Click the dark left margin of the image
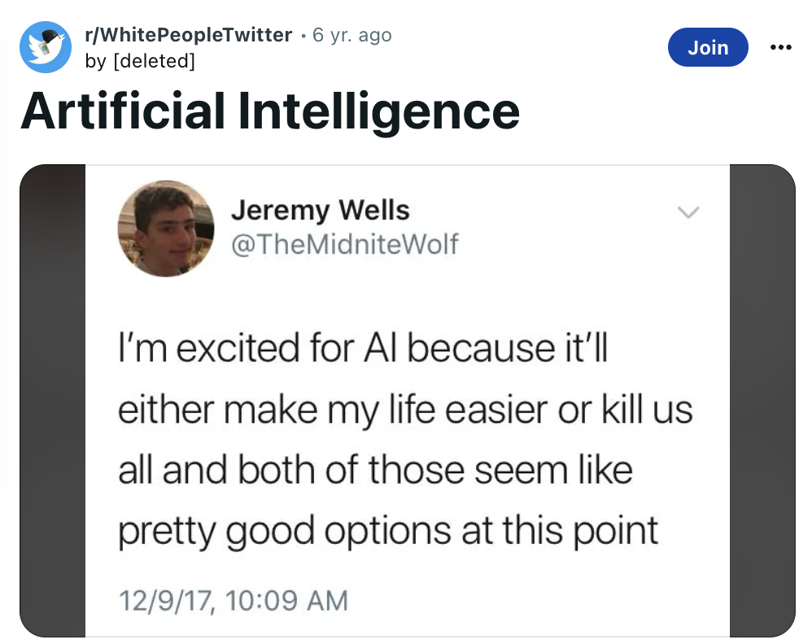Image resolution: width=812 pixels, height=644 pixels. click(52, 401)
